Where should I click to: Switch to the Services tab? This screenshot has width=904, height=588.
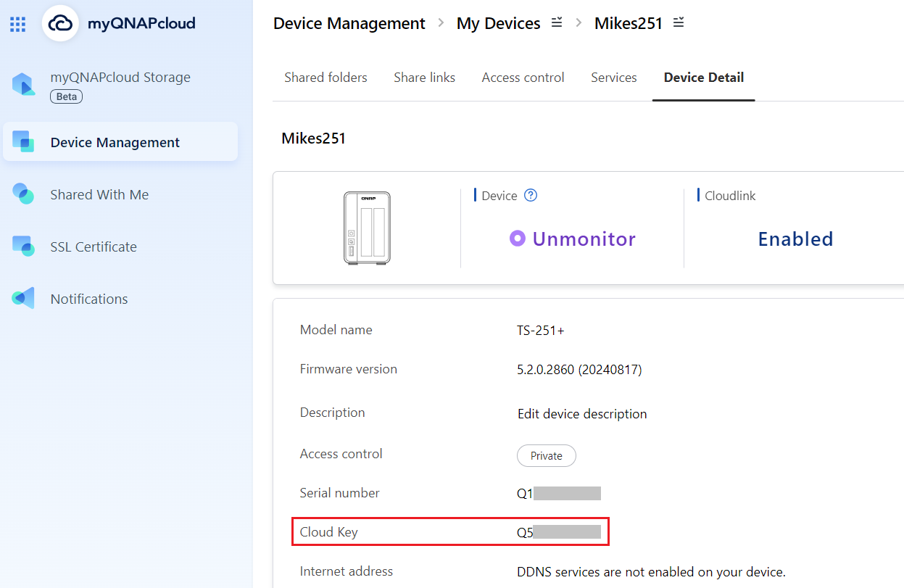tap(613, 77)
